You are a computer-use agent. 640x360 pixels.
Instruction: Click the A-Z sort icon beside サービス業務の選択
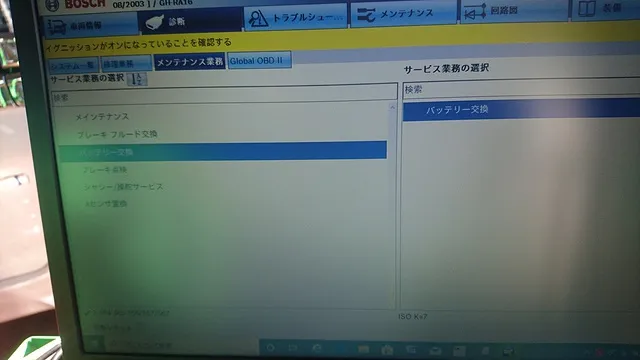[137, 79]
